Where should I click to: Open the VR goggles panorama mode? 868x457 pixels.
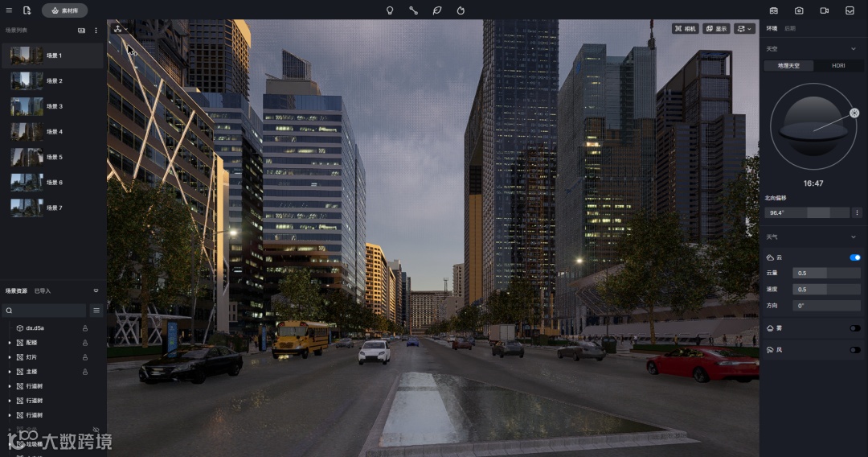tap(774, 10)
